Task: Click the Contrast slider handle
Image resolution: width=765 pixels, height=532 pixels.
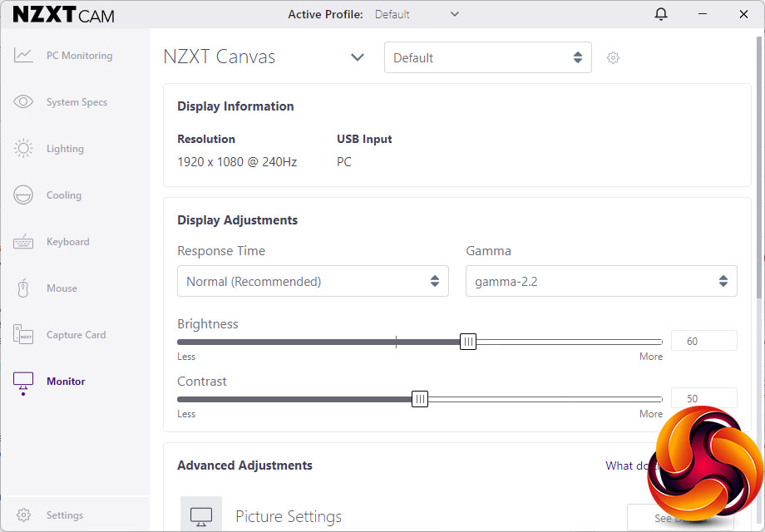Action: [420, 399]
